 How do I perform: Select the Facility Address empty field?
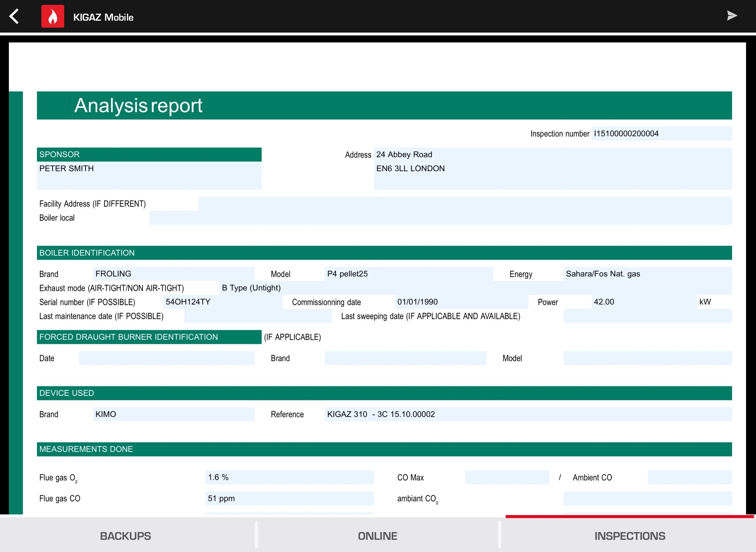[x=465, y=204]
